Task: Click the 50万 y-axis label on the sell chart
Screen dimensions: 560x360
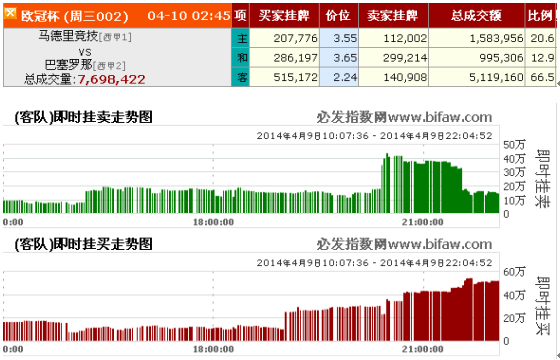Action: [514, 145]
